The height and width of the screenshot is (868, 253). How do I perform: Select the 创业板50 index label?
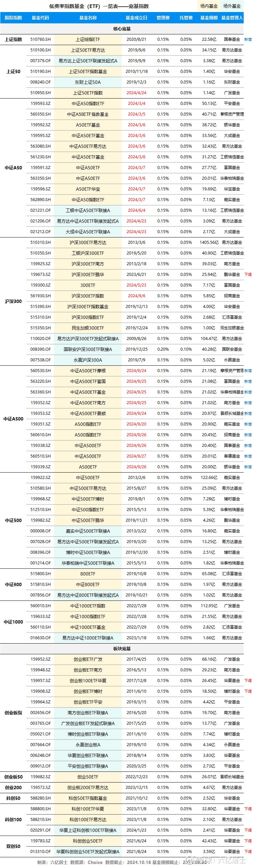tap(13, 777)
